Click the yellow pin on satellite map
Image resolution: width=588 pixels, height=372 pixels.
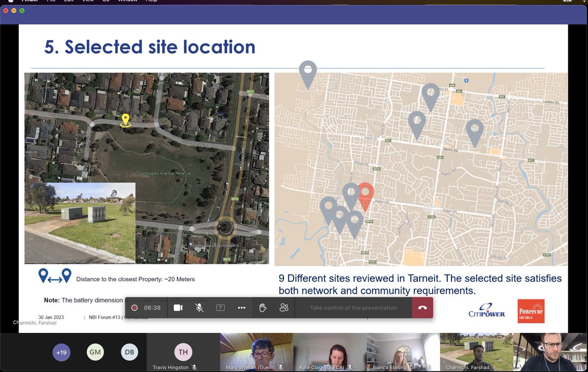pyautogui.click(x=125, y=120)
